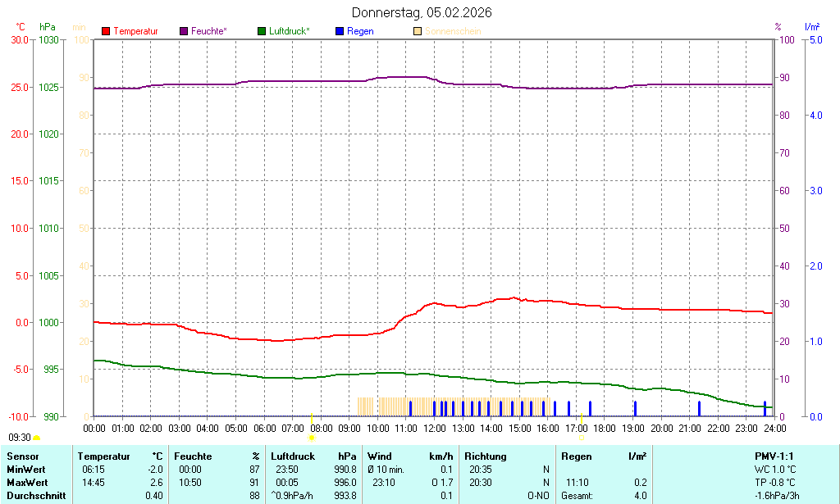Click the Temperatur legend label
Viewport: 840px width, 504px height.
135,31
